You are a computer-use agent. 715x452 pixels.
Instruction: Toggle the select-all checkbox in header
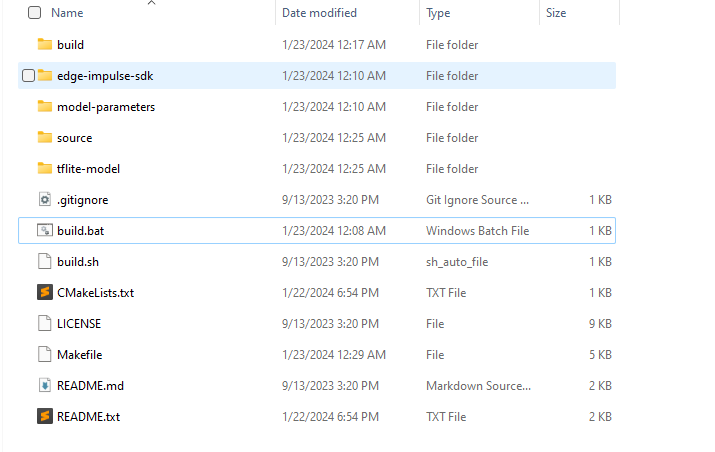point(35,13)
